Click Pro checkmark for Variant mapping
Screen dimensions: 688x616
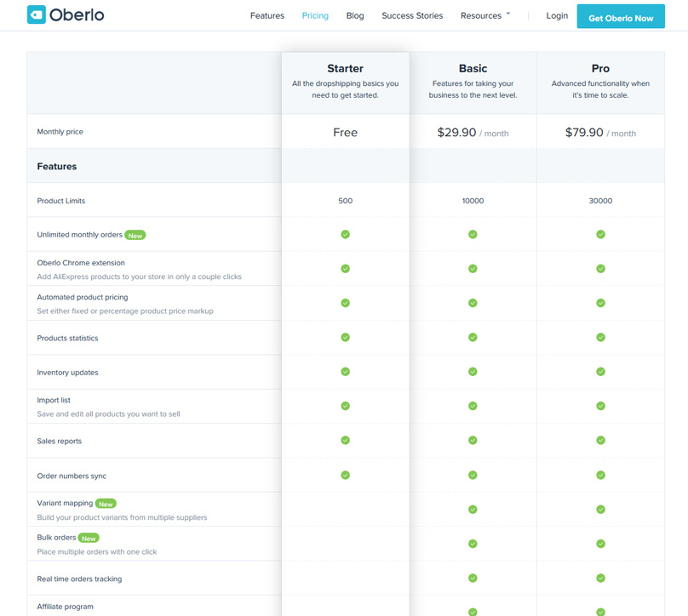tap(600, 509)
